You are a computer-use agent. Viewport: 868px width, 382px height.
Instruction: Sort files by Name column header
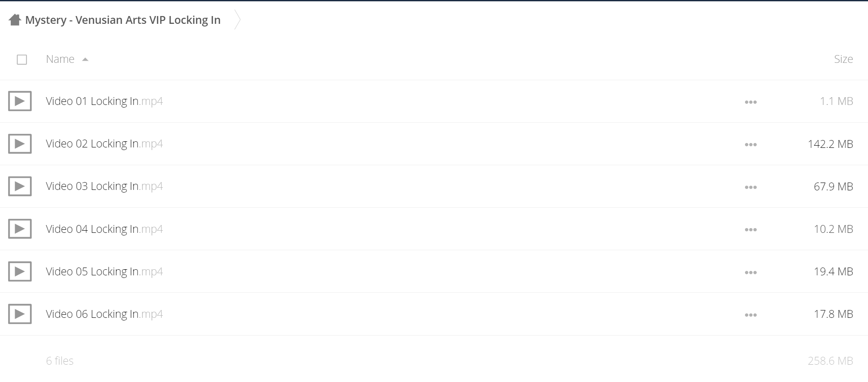(60, 59)
